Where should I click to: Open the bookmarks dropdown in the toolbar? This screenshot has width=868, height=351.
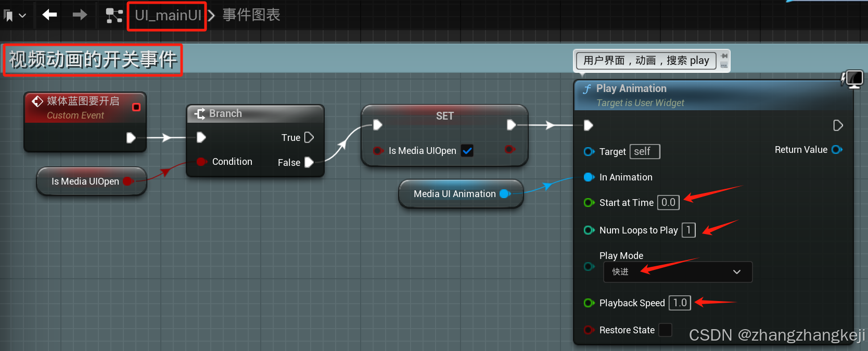click(x=15, y=16)
